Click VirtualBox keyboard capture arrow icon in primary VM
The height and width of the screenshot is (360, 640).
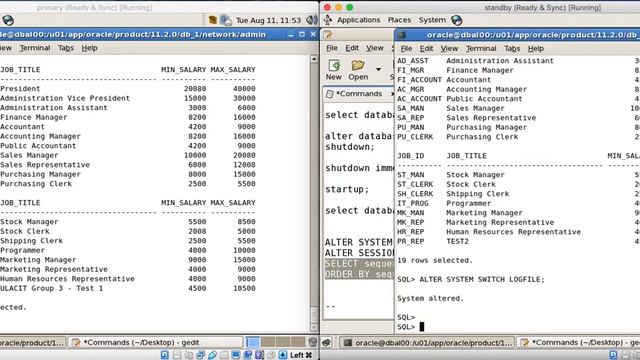(283, 355)
